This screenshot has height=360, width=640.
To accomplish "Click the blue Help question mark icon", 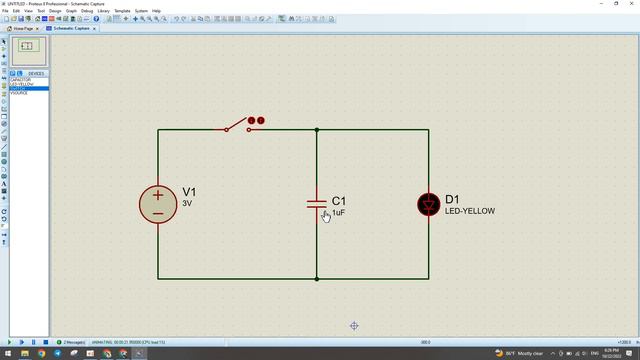I will pyautogui.click(x=96, y=19).
